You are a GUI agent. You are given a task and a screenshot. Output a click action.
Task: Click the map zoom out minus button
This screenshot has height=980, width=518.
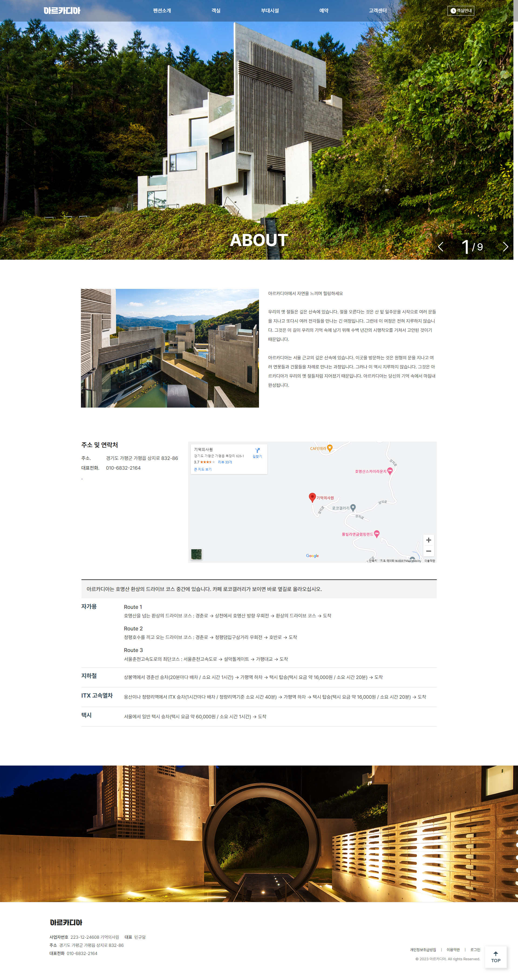click(428, 551)
